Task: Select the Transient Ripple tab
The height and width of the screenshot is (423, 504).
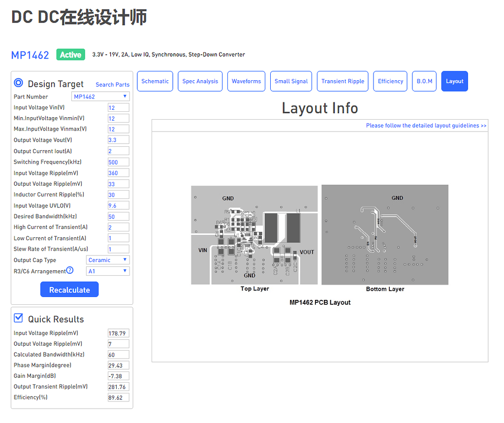Action: click(343, 81)
